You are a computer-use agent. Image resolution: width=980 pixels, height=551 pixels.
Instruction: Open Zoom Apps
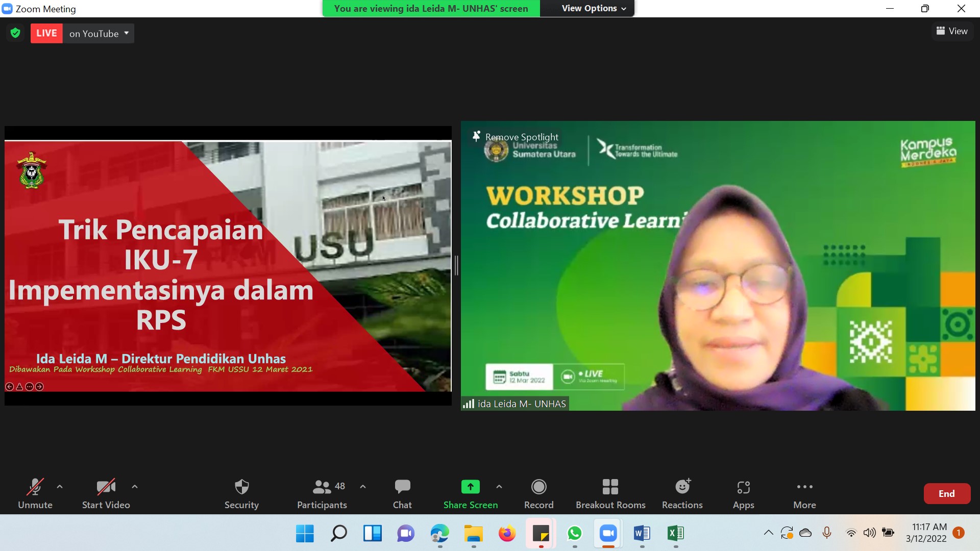coord(744,493)
